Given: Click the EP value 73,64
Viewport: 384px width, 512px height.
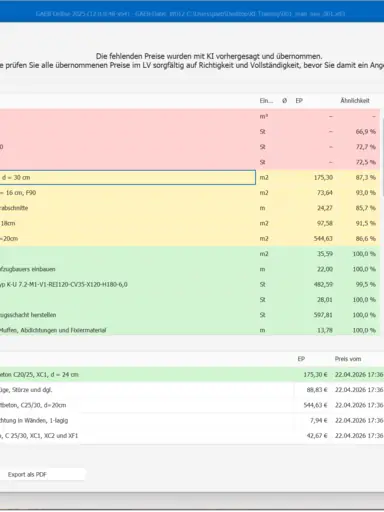Looking at the screenshot, I should click(325, 193).
